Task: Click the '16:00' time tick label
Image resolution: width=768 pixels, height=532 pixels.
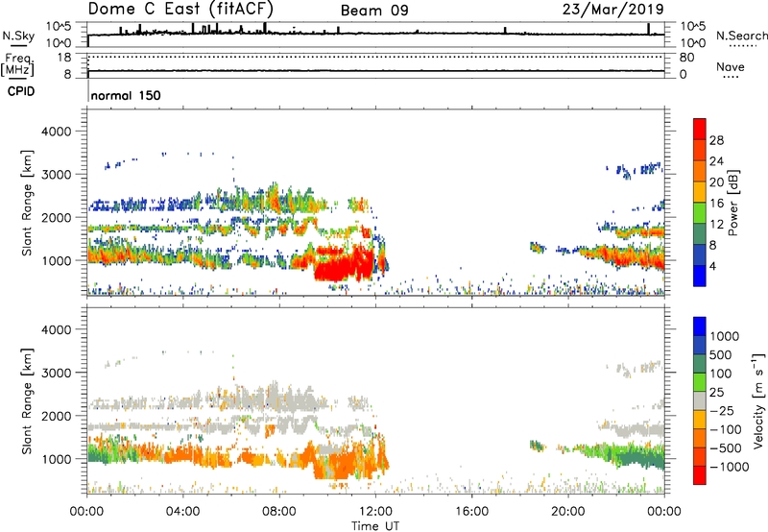Action: 471,512
